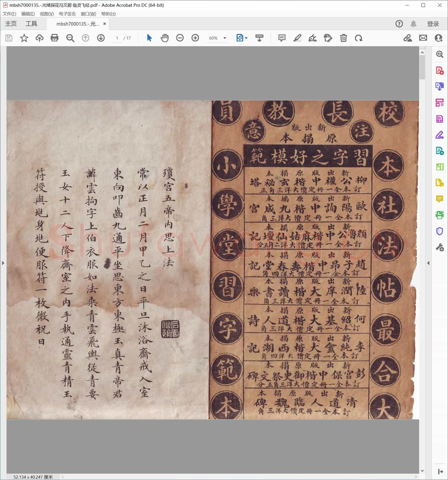448x480 pixels.
Task: Expand the left navigation pane
Action: pos(3,263)
